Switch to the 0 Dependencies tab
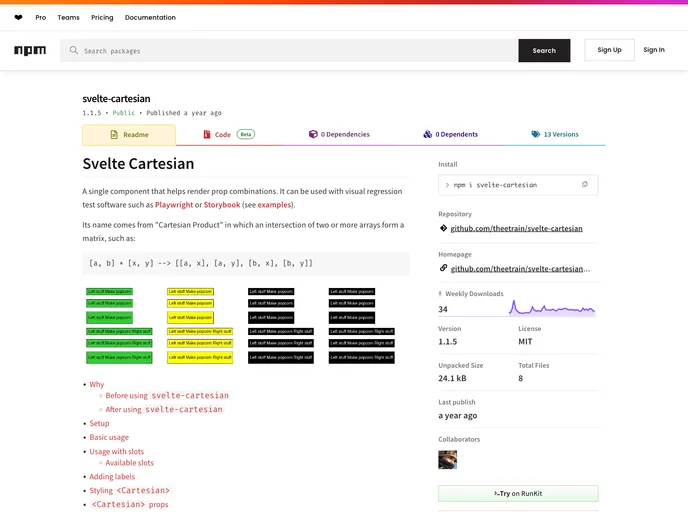The width and height of the screenshot is (688, 512). (x=339, y=134)
